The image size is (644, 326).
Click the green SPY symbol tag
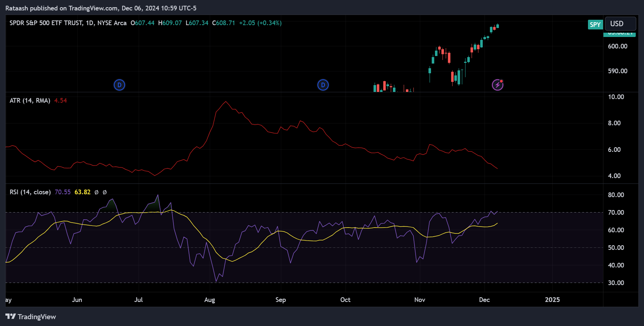pos(595,24)
